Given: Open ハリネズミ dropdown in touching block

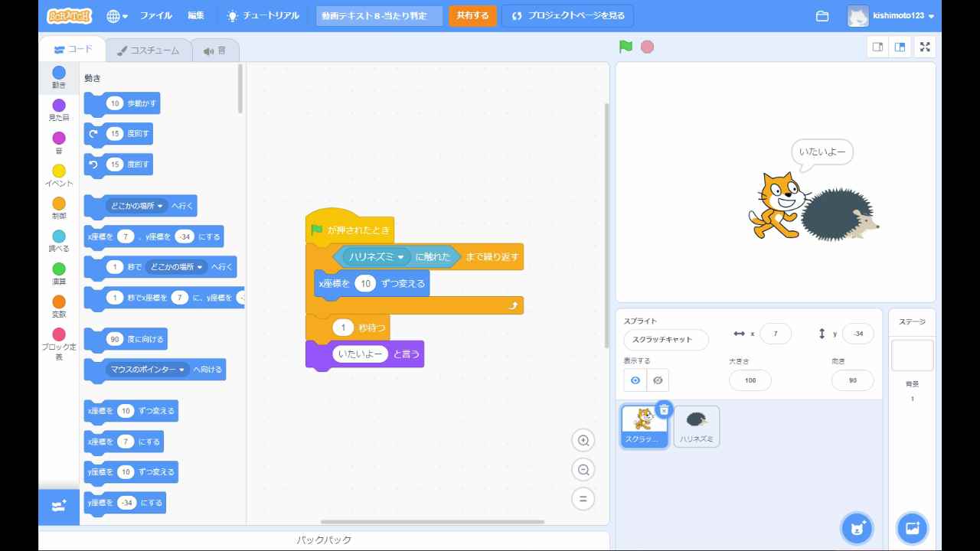Looking at the screenshot, I should (x=377, y=257).
